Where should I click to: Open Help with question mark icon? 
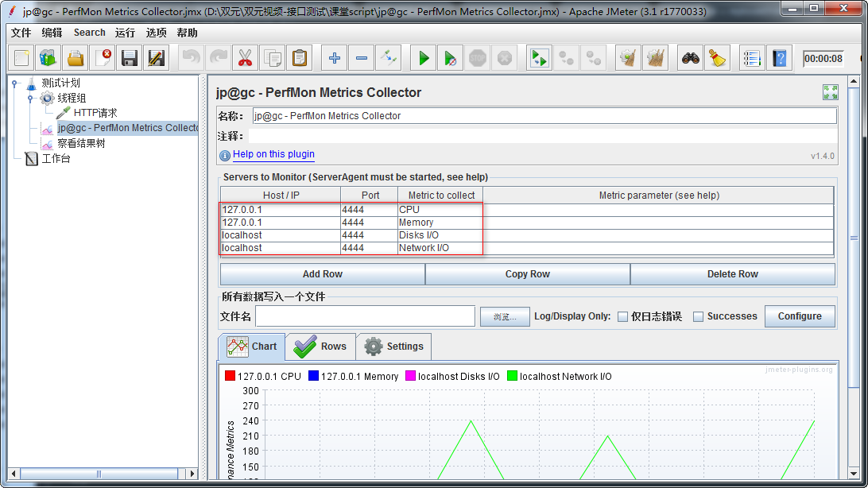(780, 58)
